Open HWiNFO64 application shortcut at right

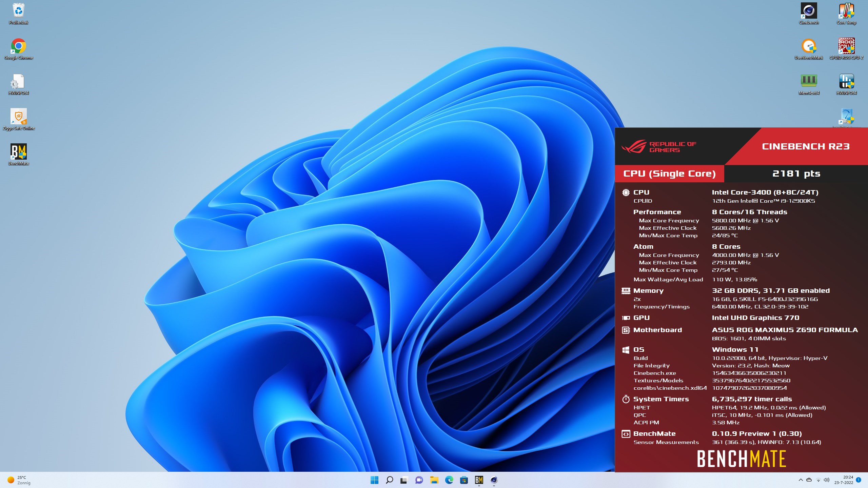(846, 84)
